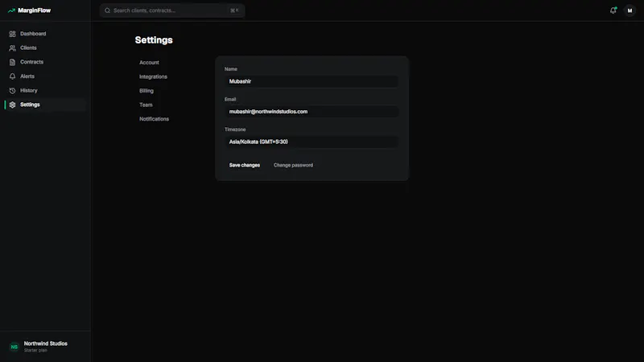
Task: Click the NS workspace avatar
Action: pos(14,347)
